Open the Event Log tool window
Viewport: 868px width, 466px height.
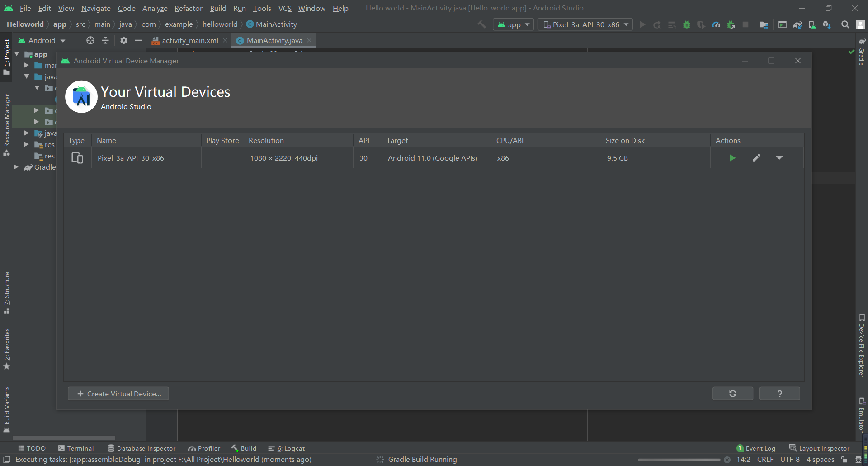(756, 448)
